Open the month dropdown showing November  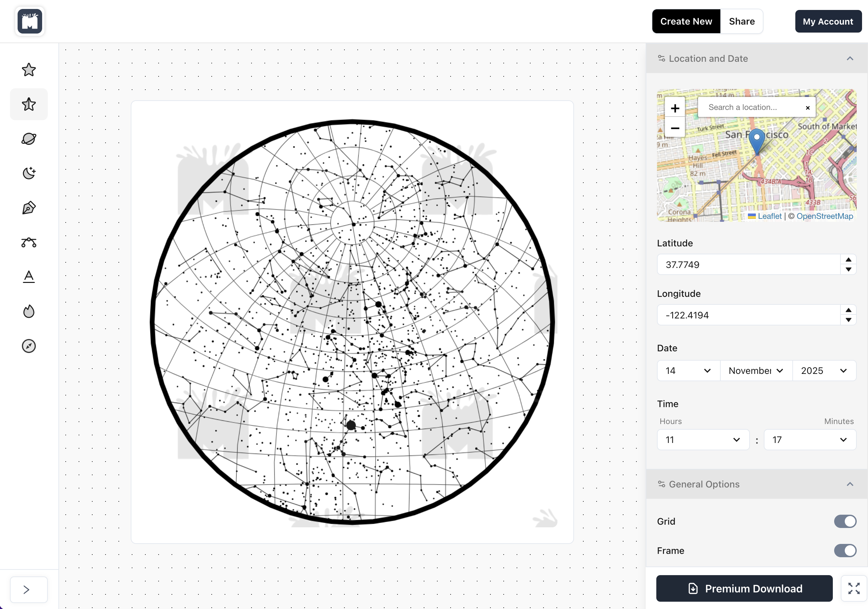coord(755,371)
